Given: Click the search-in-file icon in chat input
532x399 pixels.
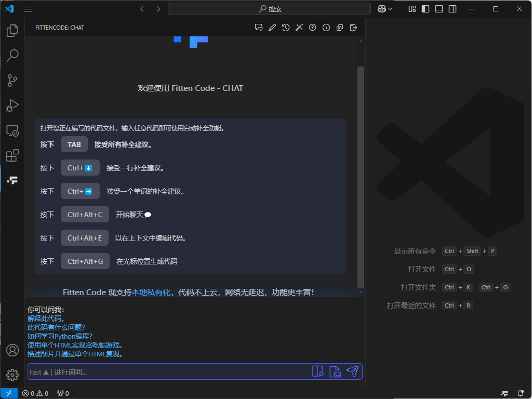Looking at the screenshot, I should (x=317, y=371).
